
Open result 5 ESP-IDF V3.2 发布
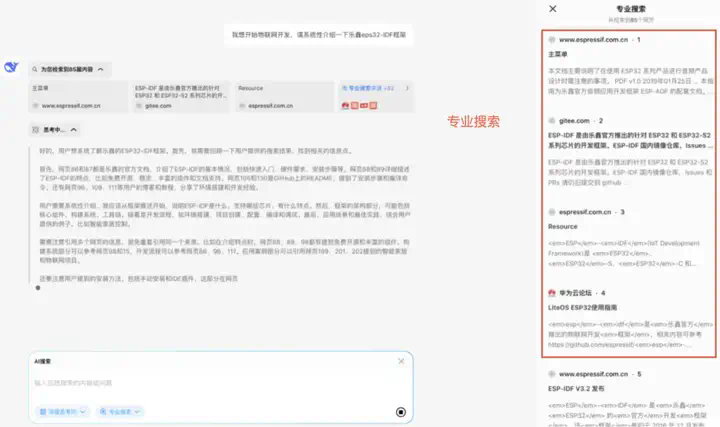click(576, 389)
